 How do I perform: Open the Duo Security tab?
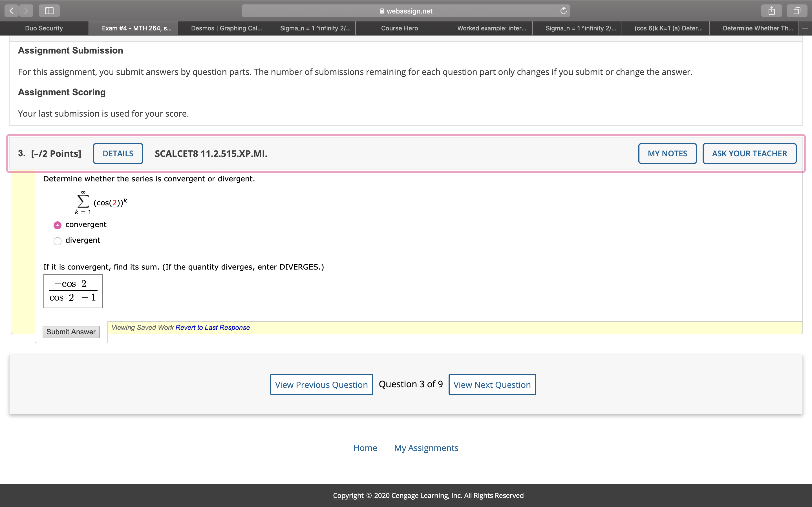coord(44,28)
